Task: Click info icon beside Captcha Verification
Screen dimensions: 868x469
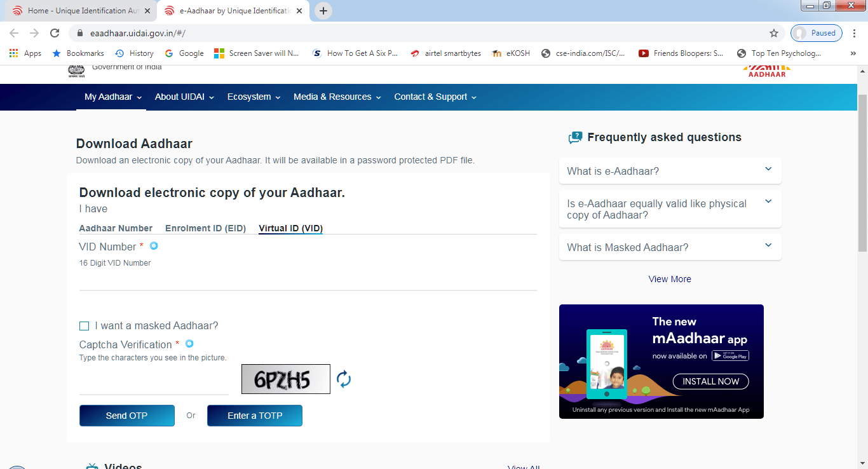Action: click(189, 344)
